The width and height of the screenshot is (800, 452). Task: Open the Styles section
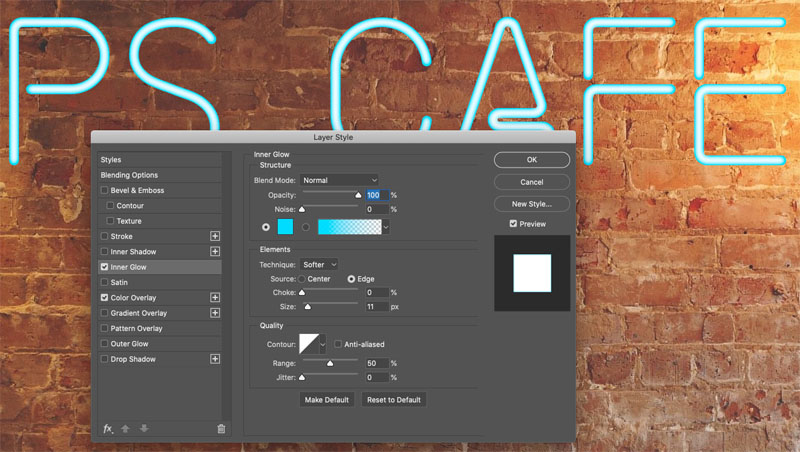160,160
